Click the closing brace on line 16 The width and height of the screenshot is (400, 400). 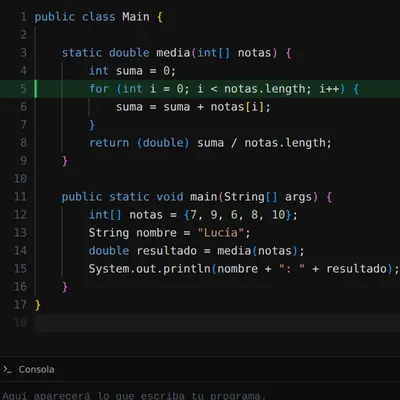click(65, 287)
